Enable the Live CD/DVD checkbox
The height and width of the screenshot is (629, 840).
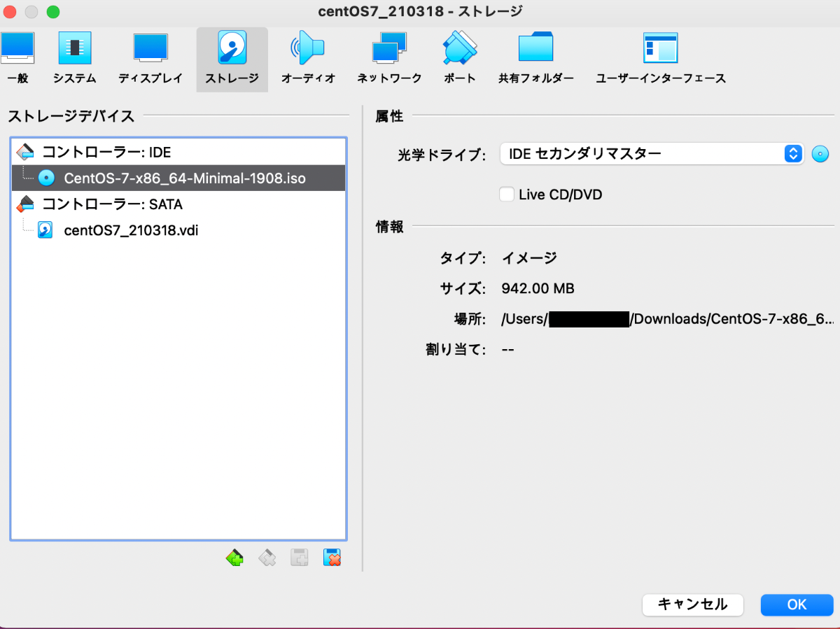(507, 194)
